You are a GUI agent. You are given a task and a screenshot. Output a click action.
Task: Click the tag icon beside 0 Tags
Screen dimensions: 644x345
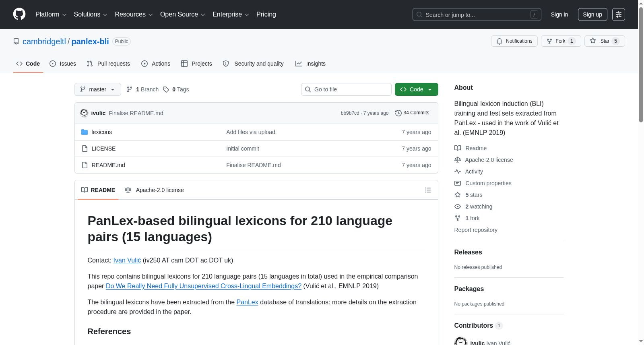(166, 89)
